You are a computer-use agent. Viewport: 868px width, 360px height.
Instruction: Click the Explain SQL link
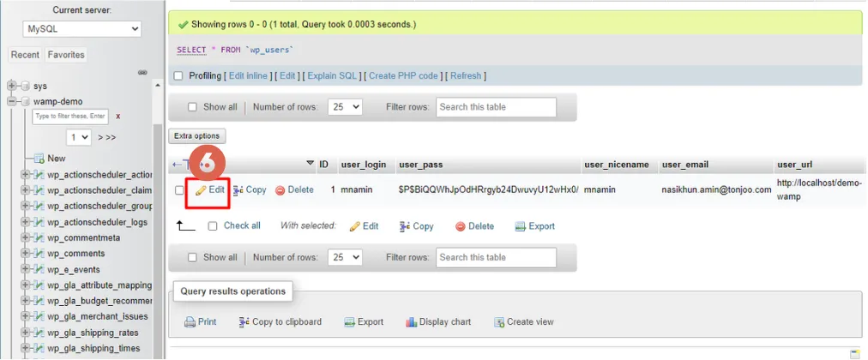(x=332, y=75)
